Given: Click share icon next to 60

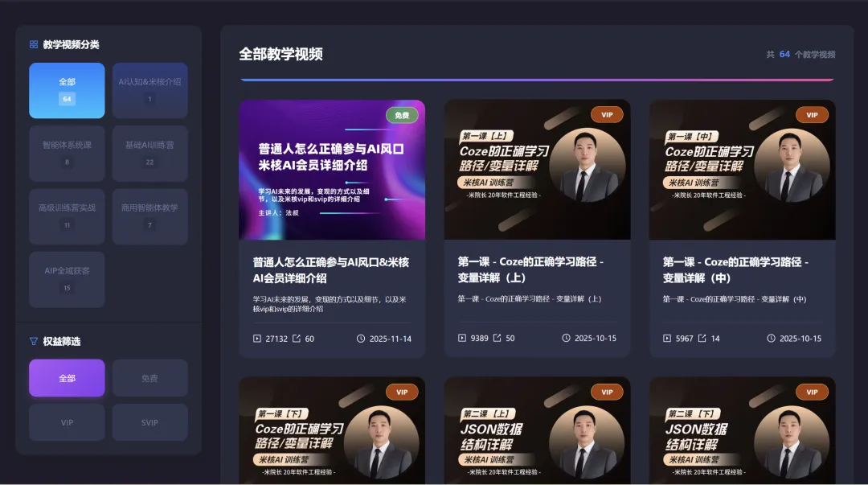Looking at the screenshot, I should pyautogui.click(x=296, y=338).
